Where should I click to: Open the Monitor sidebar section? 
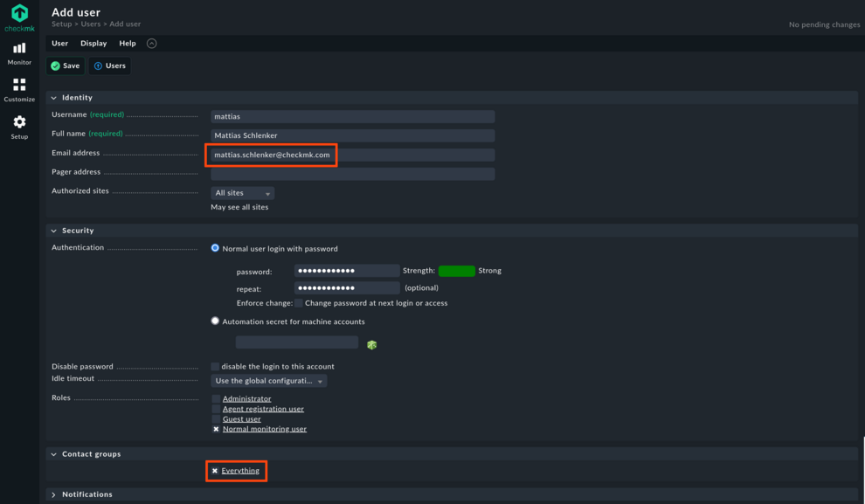click(x=18, y=55)
